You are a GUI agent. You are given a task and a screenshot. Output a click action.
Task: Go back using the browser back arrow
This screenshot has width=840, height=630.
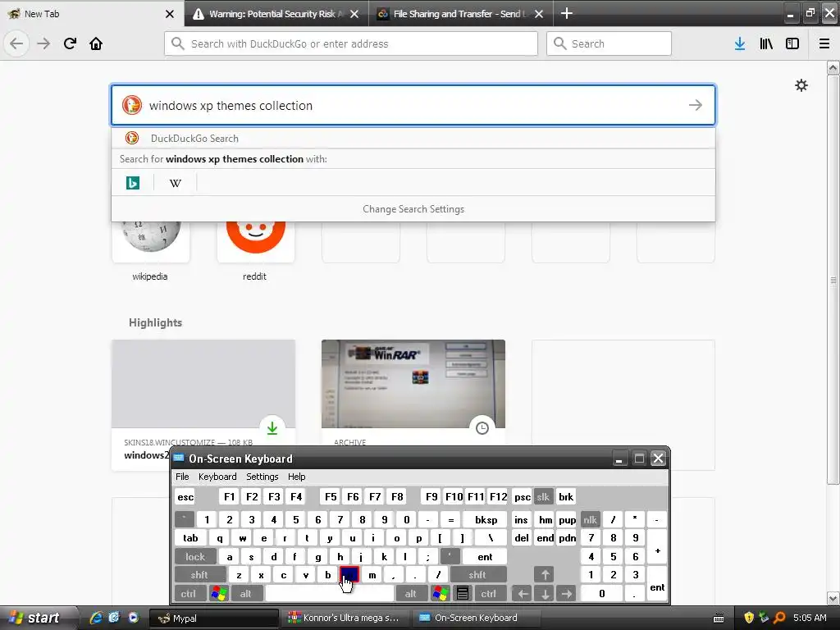[16, 43]
